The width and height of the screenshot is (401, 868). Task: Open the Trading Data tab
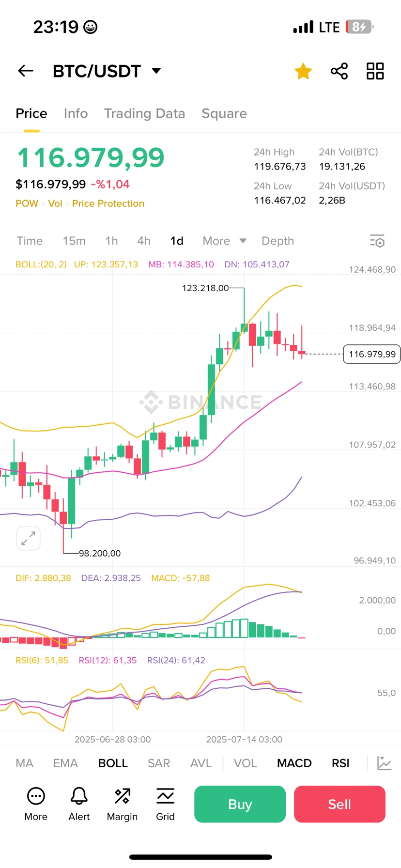point(145,113)
